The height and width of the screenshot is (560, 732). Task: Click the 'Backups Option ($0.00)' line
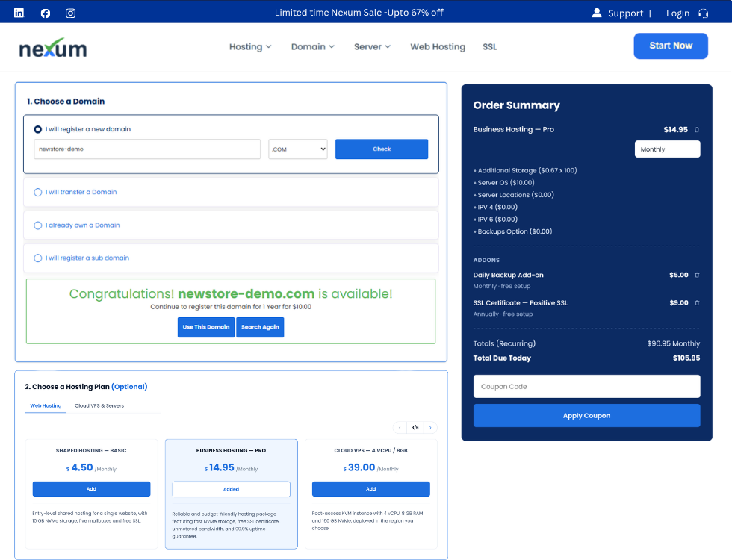click(512, 231)
